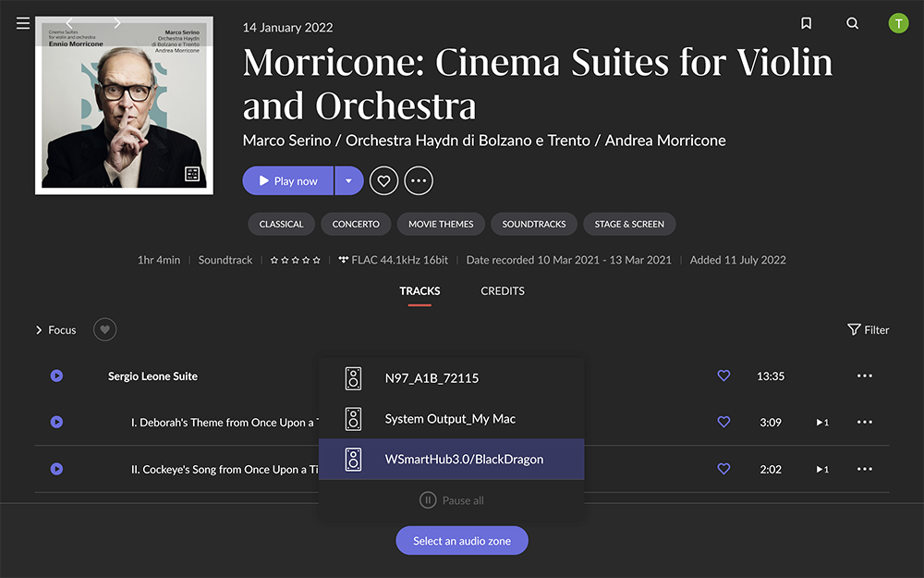This screenshot has height=578, width=924.
Task: Play Deborah's Theme track
Action: point(56,422)
